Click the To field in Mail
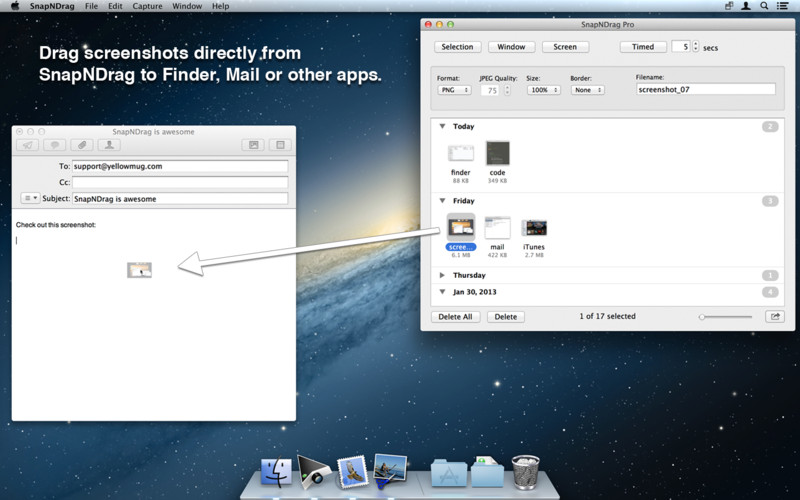 click(180, 166)
